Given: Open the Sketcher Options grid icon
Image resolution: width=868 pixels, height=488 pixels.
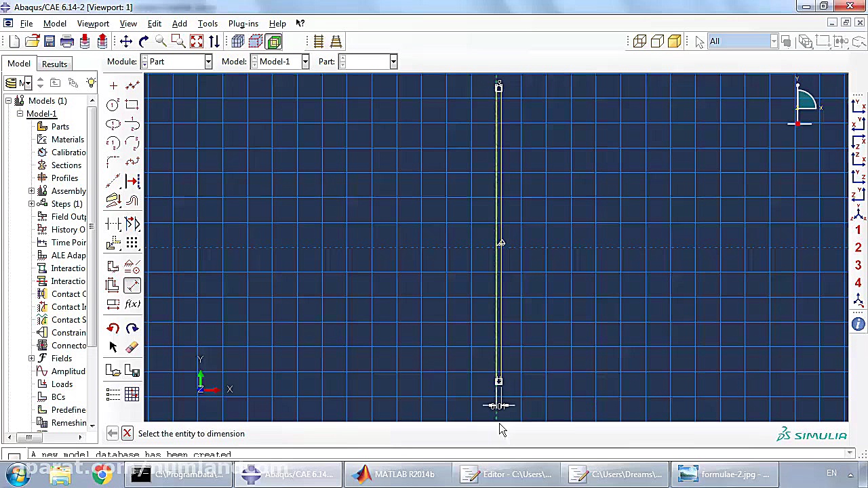Looking at the screenshot, I should (x=132, y=394).
